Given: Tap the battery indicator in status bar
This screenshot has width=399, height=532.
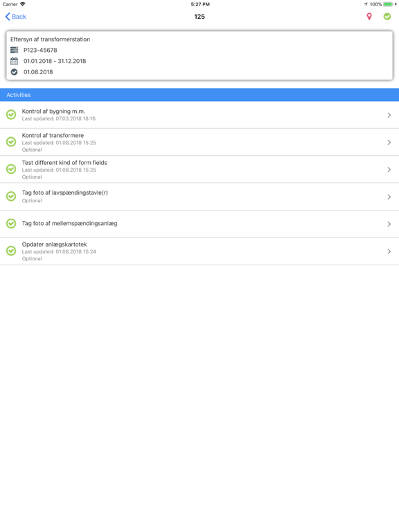Looking at the screenshot, I should tap(389, 4).
